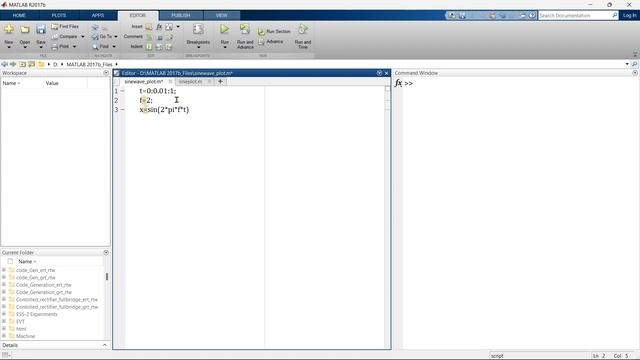Click the Run and Advance icon
This screenshot has width=640, height=360.
(x=244, y=29)
